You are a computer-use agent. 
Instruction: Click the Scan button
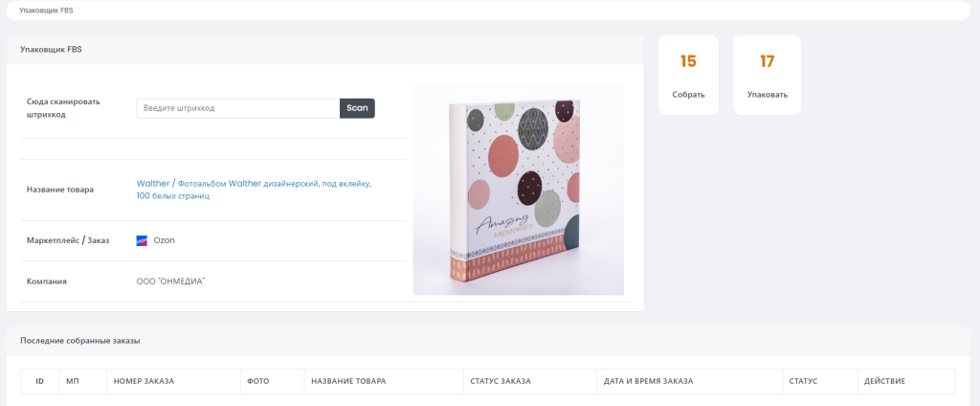coord(358,108)
